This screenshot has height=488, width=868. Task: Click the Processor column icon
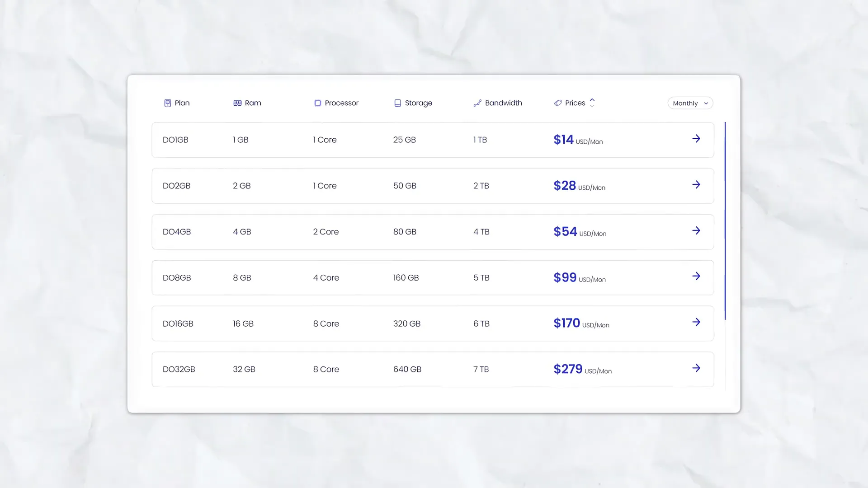pos(317,103)
